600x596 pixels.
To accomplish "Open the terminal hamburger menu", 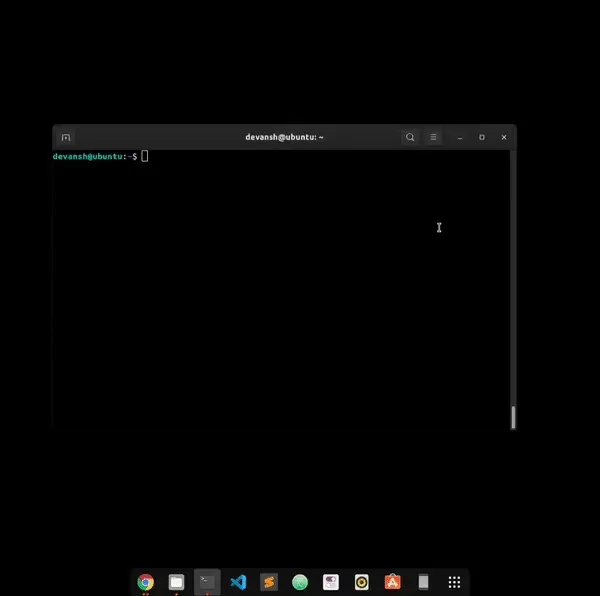I will coord(434,137).
